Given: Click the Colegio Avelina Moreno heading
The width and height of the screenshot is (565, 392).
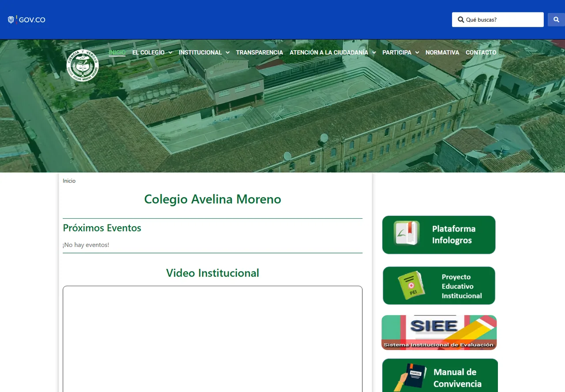Looking at the screenshot, I should coord(213,199).
